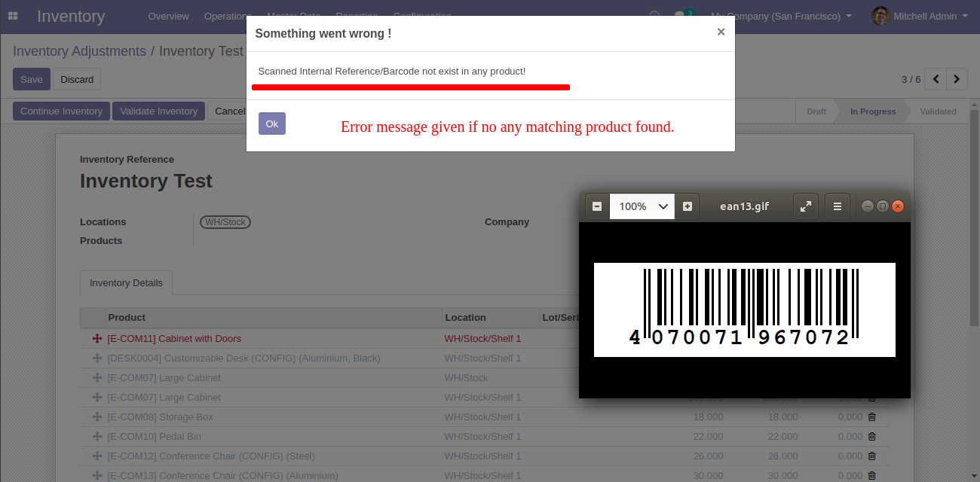Click Mitchell Admin avatar picture
The image size is (980, 482).
[x=880, y=16]
